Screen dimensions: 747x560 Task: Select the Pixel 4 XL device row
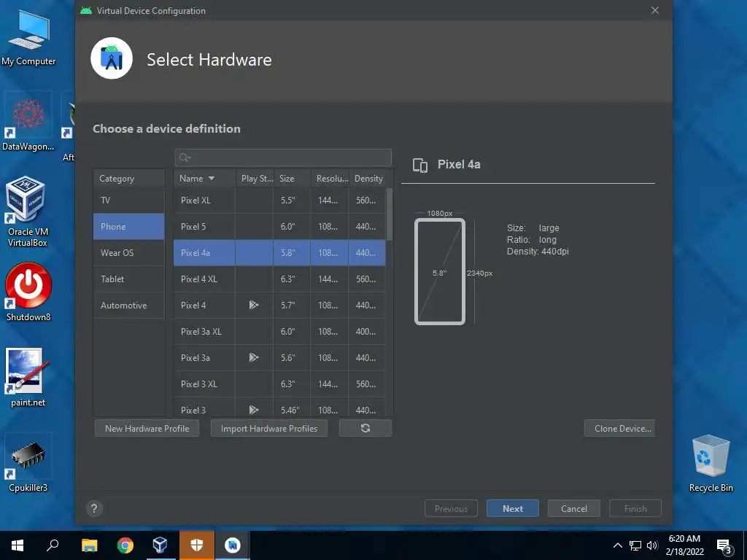pyautogui.click(x=279, y=279)
